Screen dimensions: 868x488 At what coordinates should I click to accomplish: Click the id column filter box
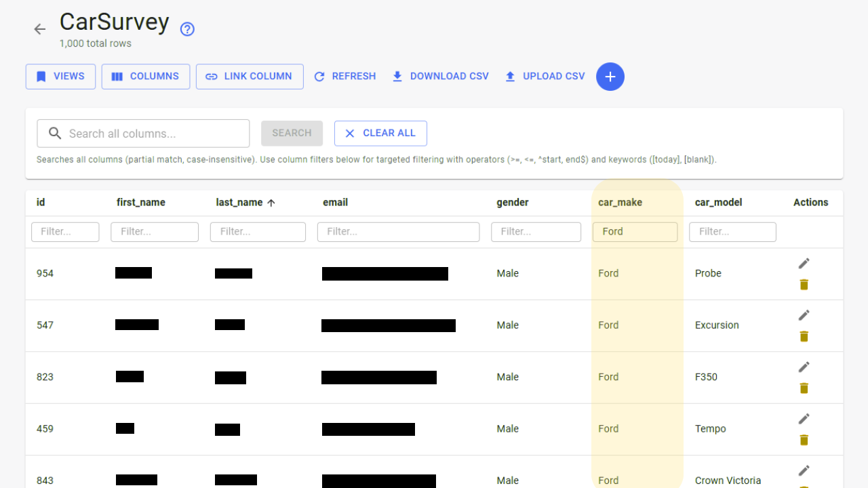(65, 232)
